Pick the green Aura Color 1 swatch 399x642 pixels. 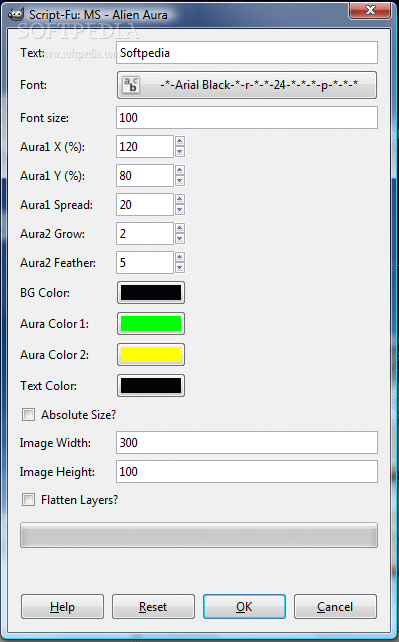point(151,323)
